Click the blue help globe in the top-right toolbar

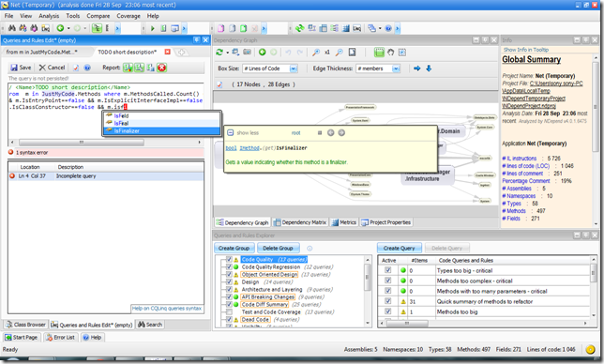[x=388, y=28]
